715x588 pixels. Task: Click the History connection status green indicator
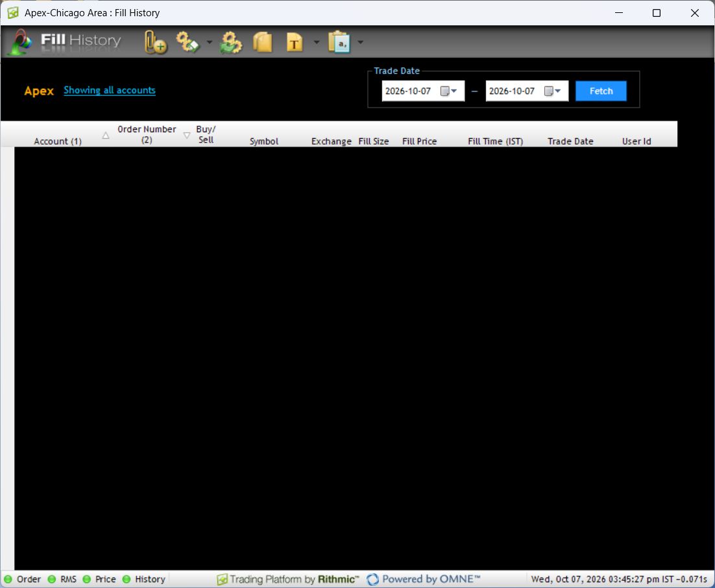coord(127,579)
